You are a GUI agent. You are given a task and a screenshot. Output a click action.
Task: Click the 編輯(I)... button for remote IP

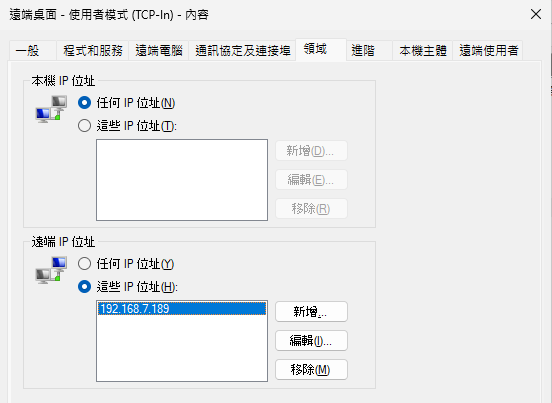pyautogui.click(x=311, y=340)
